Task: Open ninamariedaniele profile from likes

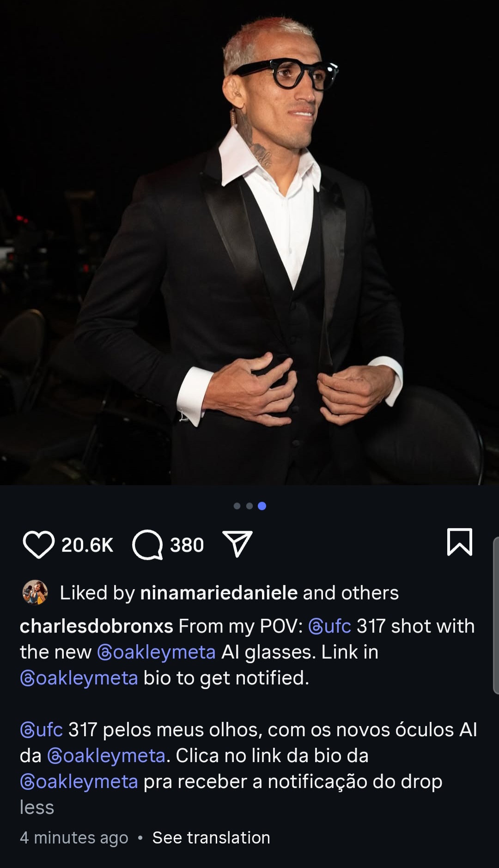Action: [x=219, y=593]
